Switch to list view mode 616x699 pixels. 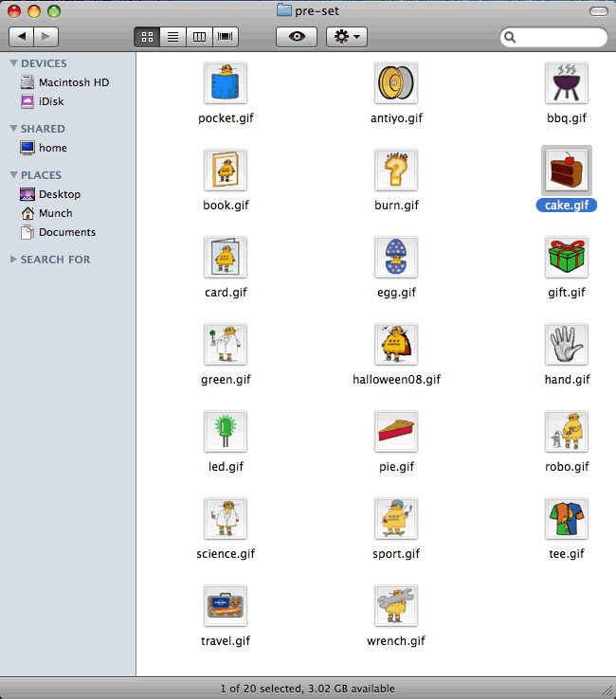point(173,37)
